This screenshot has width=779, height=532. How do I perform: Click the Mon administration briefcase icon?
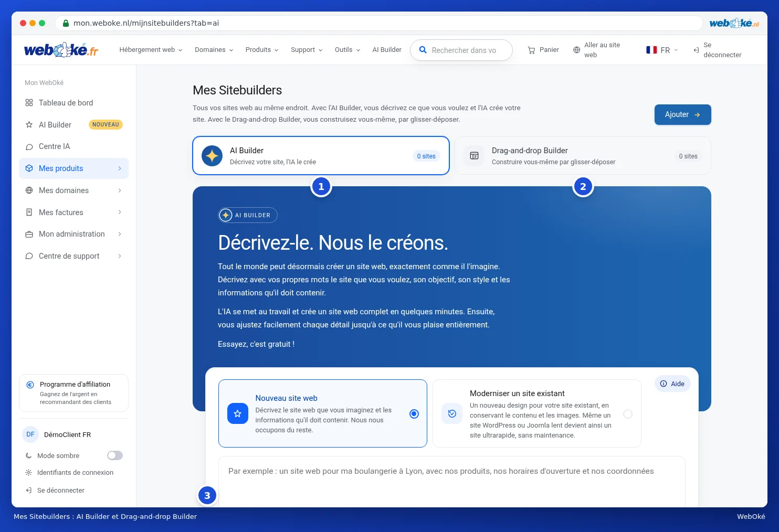click(29, 235)
